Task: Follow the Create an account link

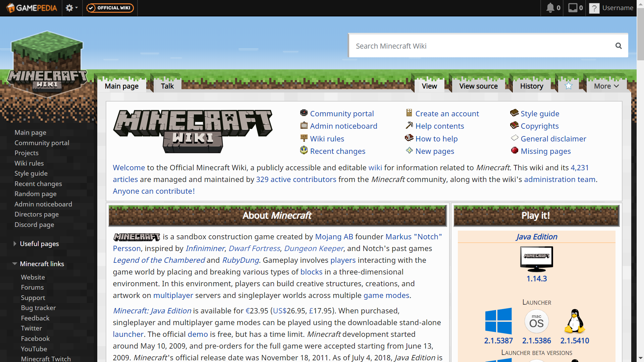Action: pyautogui.click(x=447, y=114)
